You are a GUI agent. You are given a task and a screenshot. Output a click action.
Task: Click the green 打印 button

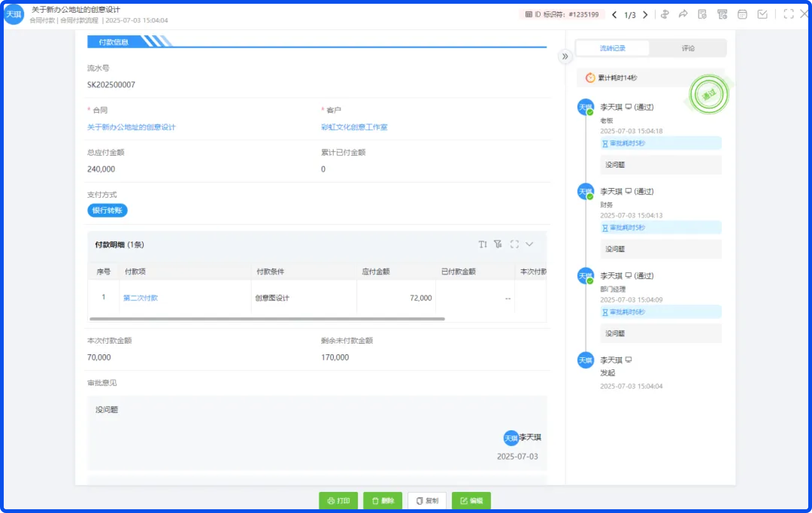pos(338,501)
